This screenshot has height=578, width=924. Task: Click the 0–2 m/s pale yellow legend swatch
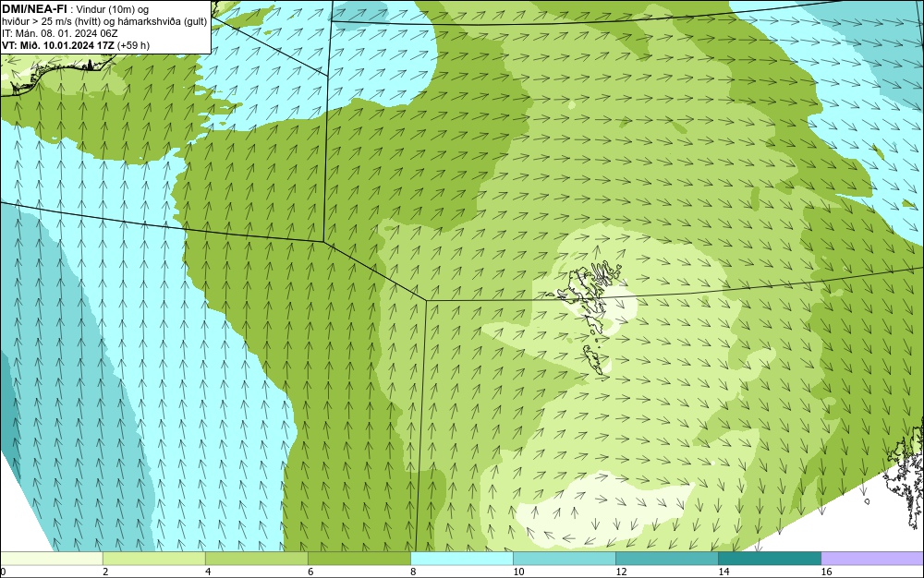[52, 558]
